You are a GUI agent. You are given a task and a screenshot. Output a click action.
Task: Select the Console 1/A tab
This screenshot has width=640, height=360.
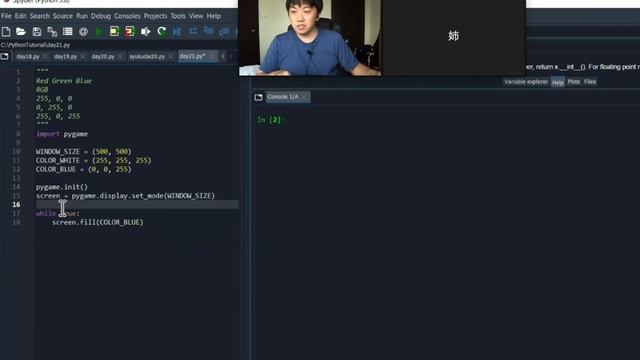pyautogui.click(x=283, y=97)
